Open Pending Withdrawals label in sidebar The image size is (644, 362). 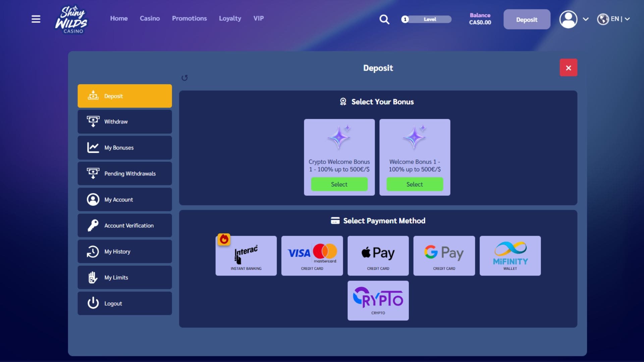tap(130, 174)
